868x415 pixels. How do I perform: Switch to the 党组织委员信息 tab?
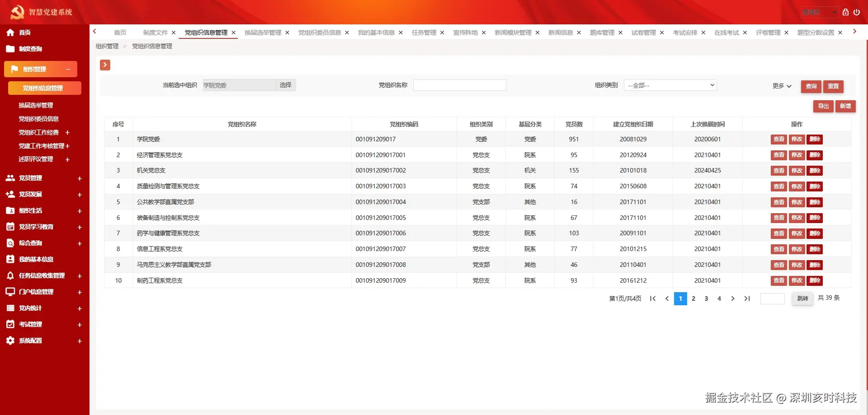click(x=320, y=33)
